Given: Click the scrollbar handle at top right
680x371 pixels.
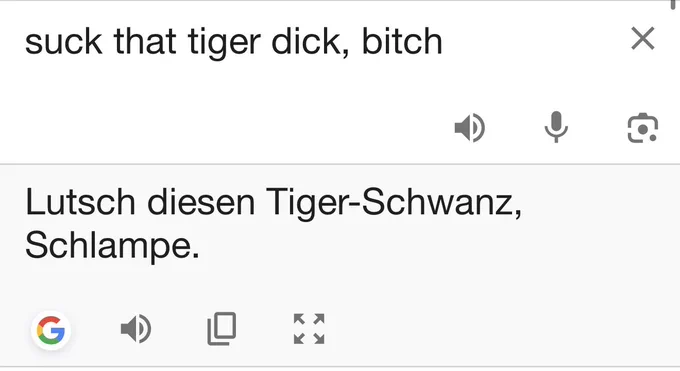Looking at the screenshot, I should [x=673, y=4].
